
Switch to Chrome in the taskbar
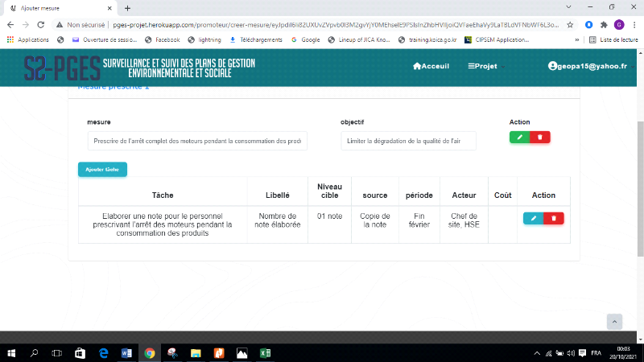pyautogui.click(x=150, y=353)
